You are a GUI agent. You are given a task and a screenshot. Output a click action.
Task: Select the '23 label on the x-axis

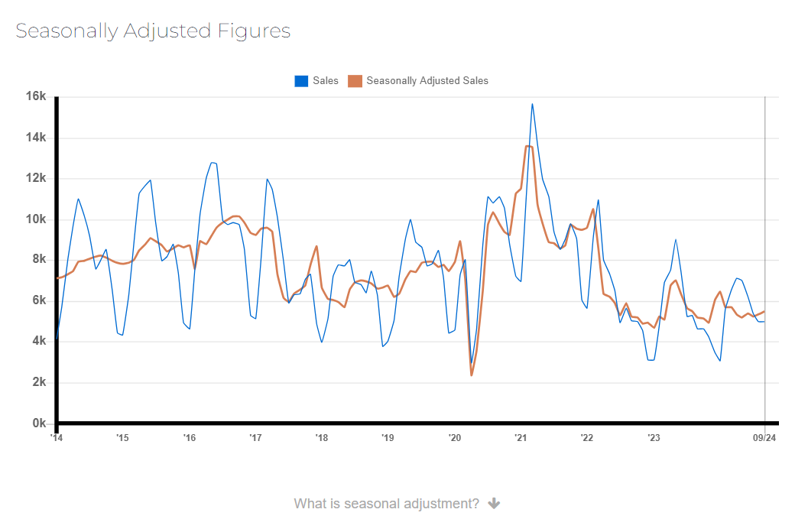[654, 438]
